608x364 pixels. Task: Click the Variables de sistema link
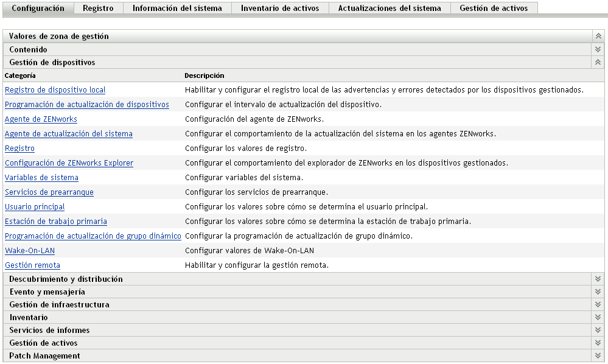point(42,178)
